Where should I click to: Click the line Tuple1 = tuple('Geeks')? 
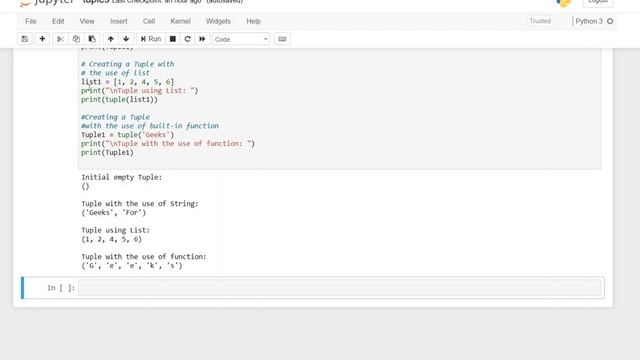(x=127, y=135)
